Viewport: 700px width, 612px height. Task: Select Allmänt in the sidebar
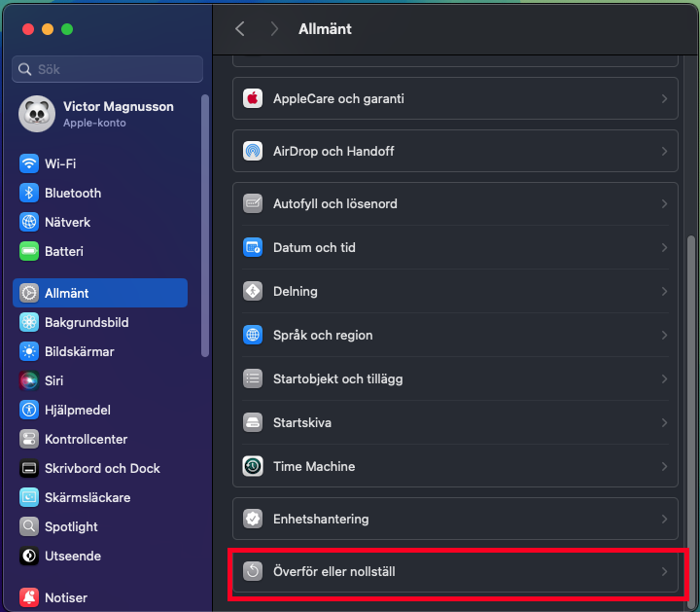pyautogui.click(x=100, y=293)
